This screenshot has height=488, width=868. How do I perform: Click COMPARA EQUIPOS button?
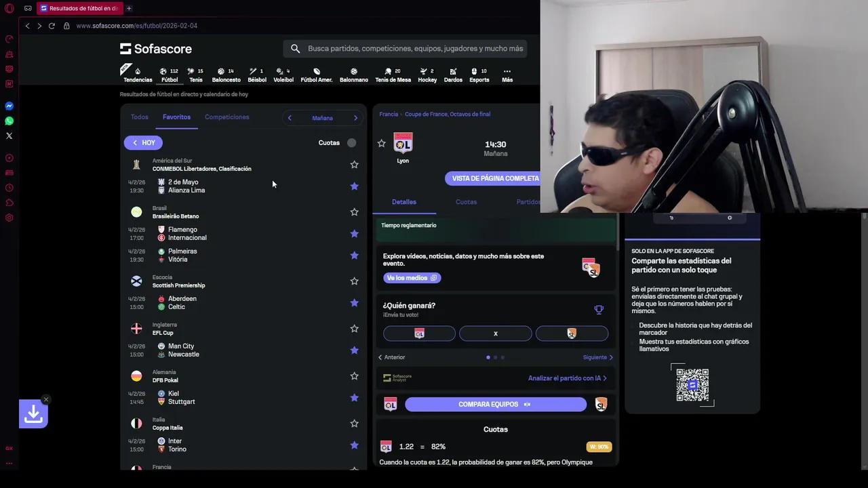click(x=496, y=405)
